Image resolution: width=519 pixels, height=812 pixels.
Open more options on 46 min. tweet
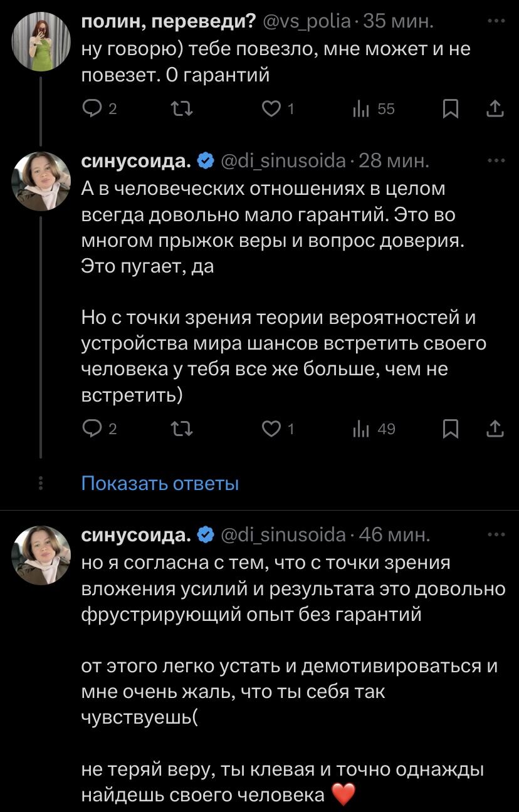point(496,535)
